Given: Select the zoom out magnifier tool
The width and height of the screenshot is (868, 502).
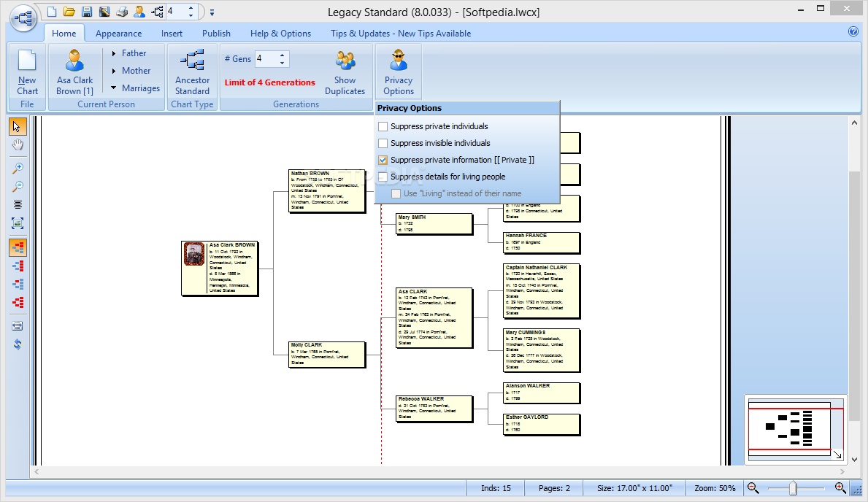Looking at the screenshot, I should pos(18,187).
